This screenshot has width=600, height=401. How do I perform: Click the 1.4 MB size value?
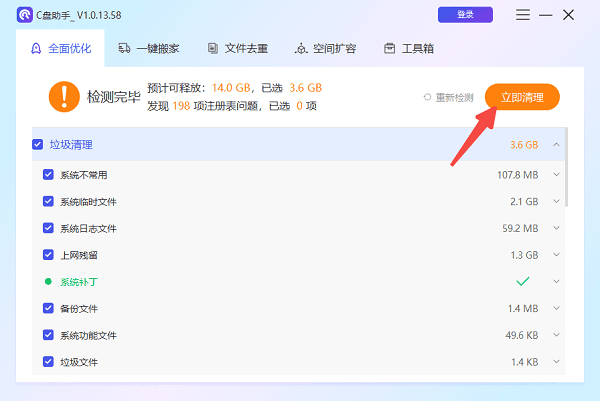click(523, 308)
